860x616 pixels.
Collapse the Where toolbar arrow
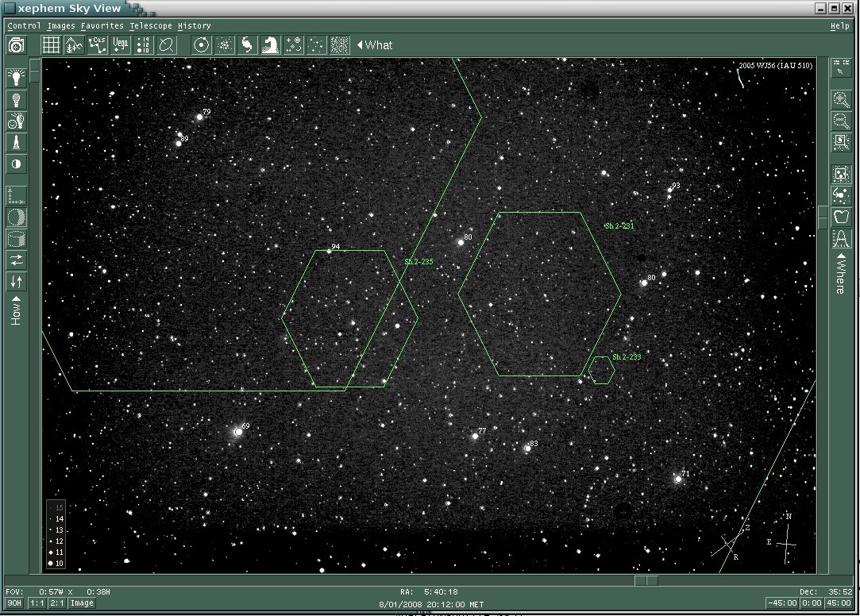pyautogui.click(x=840, y=256)
